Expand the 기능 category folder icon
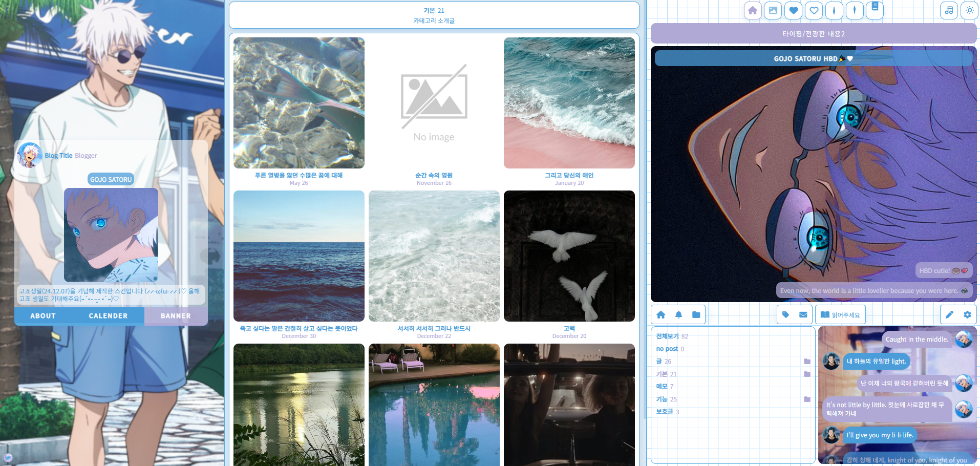 [x=807, y=399]
